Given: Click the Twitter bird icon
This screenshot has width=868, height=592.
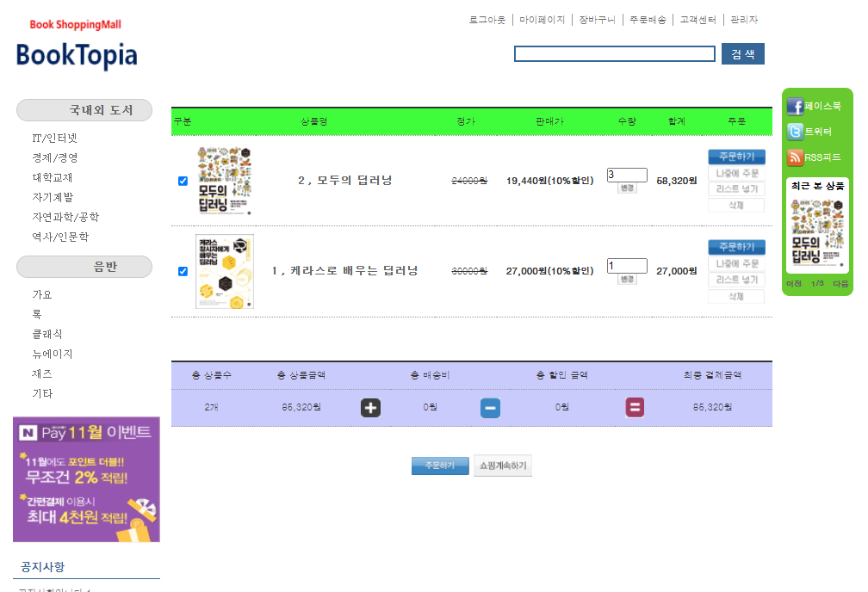Looking at the screenshot, I should pyautogui.click(x=795, y=132).
